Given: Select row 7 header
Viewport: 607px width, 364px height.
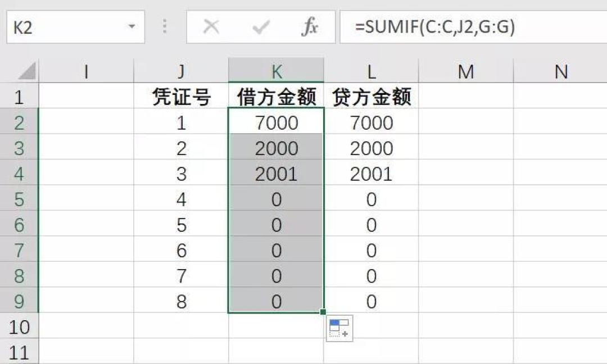Looking at the screenshot, I should (19, 249).
